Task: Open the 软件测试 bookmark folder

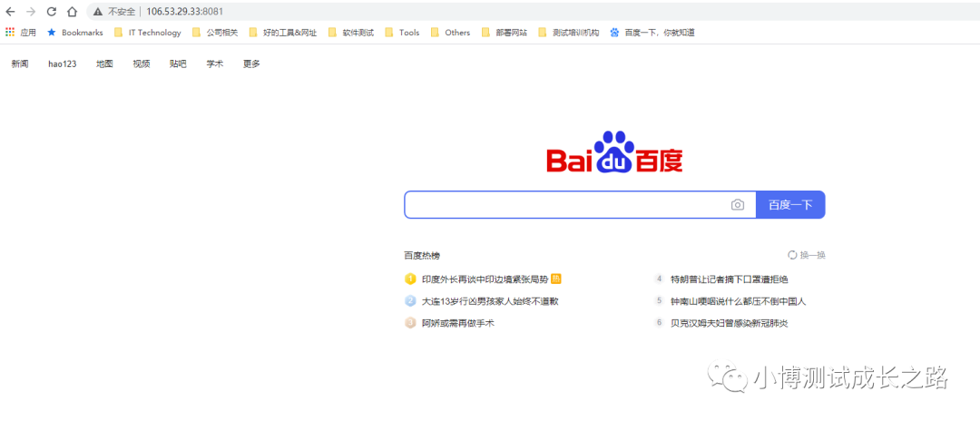Action: (x=350, y=33)
